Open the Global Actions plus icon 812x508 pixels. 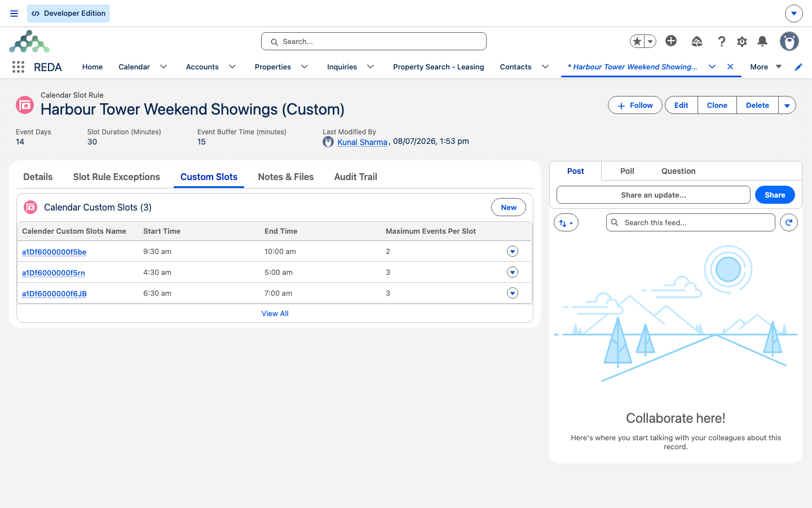point(671,41)
